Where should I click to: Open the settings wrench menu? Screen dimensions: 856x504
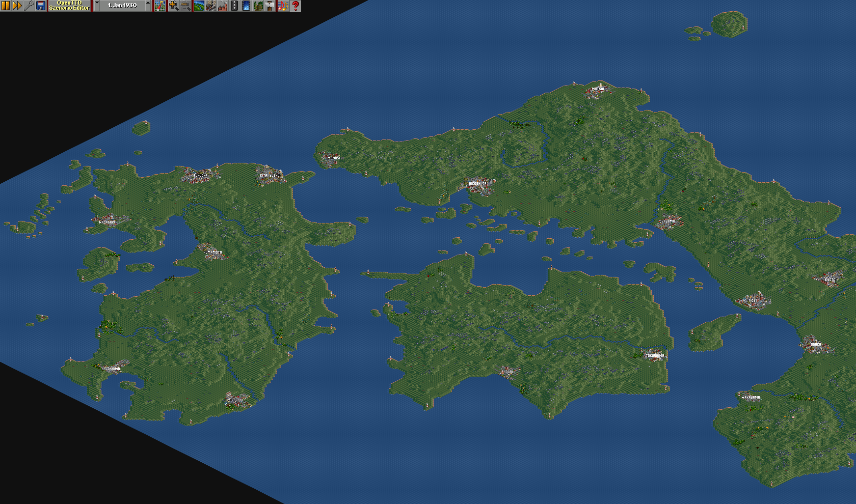tap(29, 6)
